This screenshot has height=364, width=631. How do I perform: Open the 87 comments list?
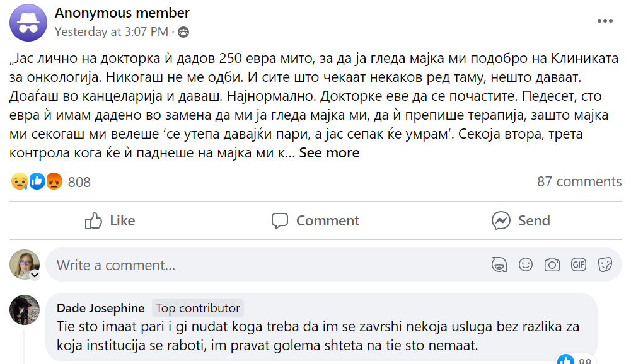[579, 182]
